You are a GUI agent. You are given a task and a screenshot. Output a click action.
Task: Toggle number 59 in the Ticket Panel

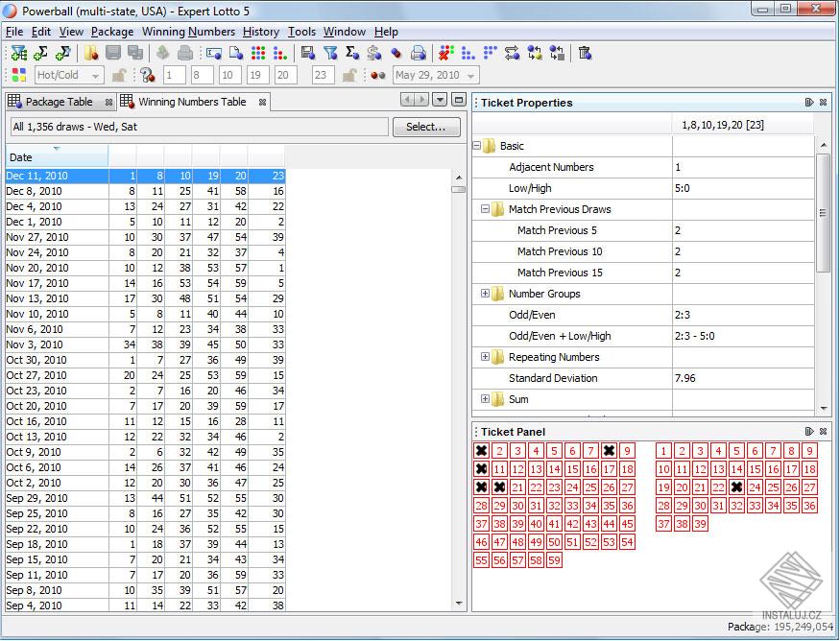coord(555,560)
